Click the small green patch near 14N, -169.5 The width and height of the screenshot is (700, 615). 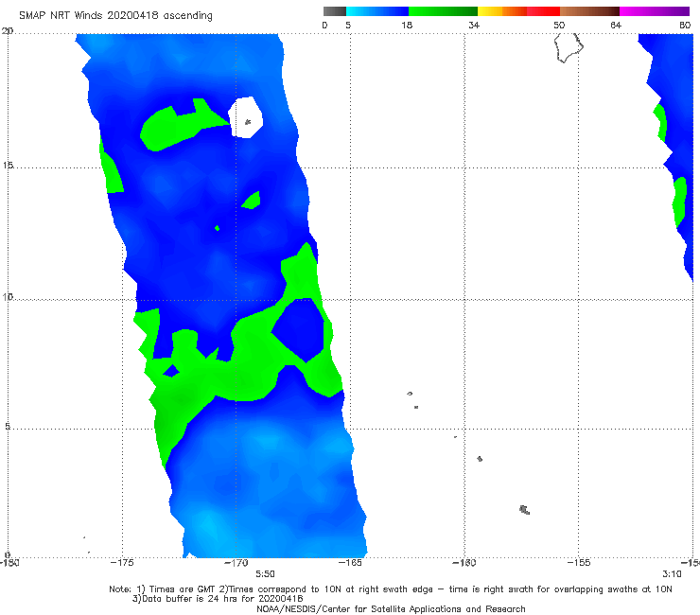click(252, 201)
